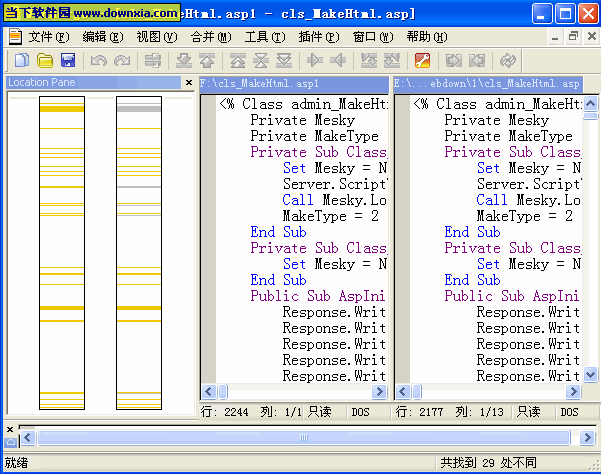Screen dimensions: 601x474
Task: Click the bottom diff pane's scroll-left arrow
Action: coord(28,437)
